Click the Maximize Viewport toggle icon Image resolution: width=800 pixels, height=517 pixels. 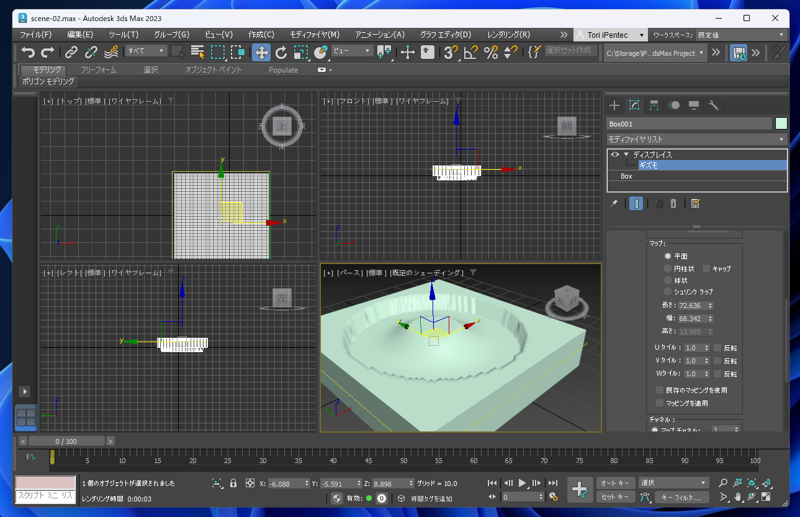(766, 497)
